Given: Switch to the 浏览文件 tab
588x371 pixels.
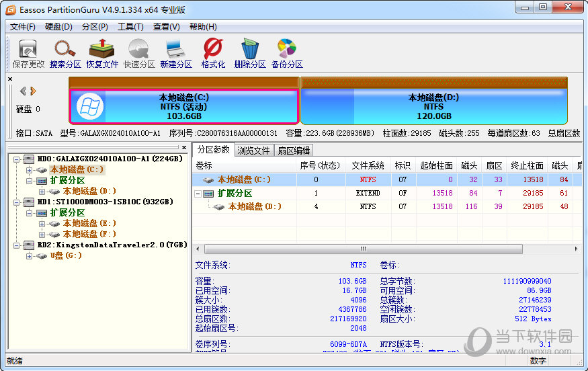Looking at the screenshot, I should 254,151.
